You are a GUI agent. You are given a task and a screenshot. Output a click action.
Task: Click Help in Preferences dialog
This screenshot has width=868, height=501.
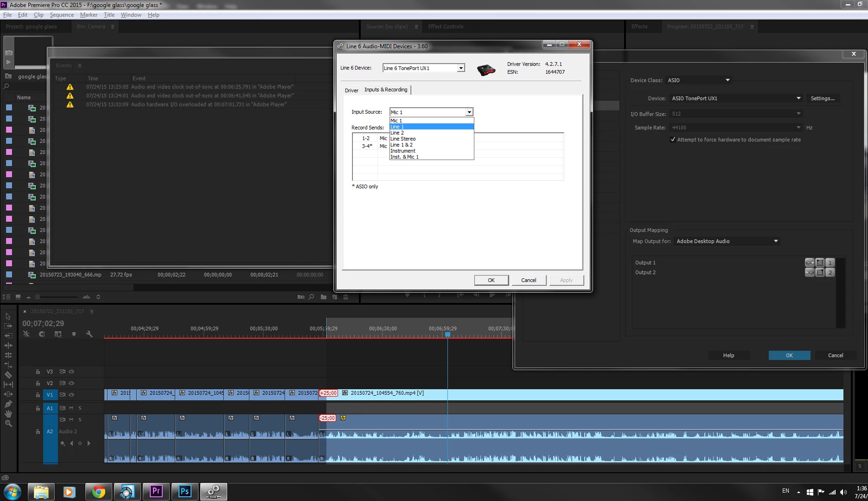coord(728,355)
